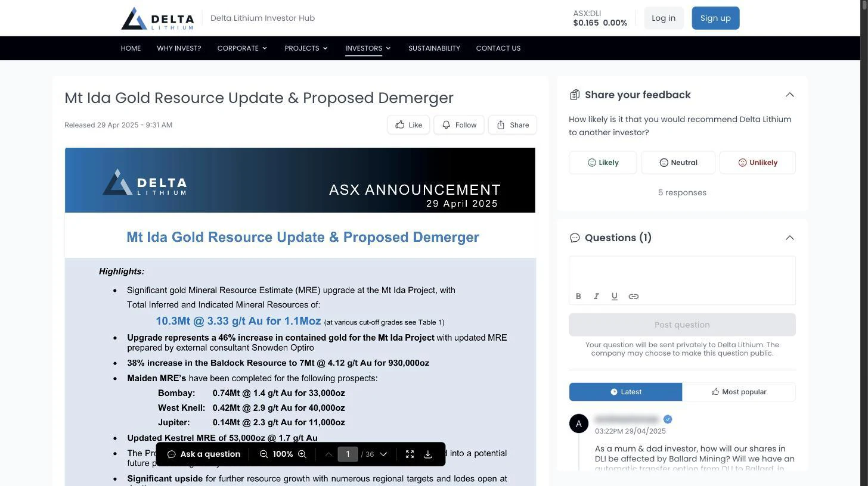868x486 pixels.
Task: Switch to the Most popular tab
Action: point(739,392)
